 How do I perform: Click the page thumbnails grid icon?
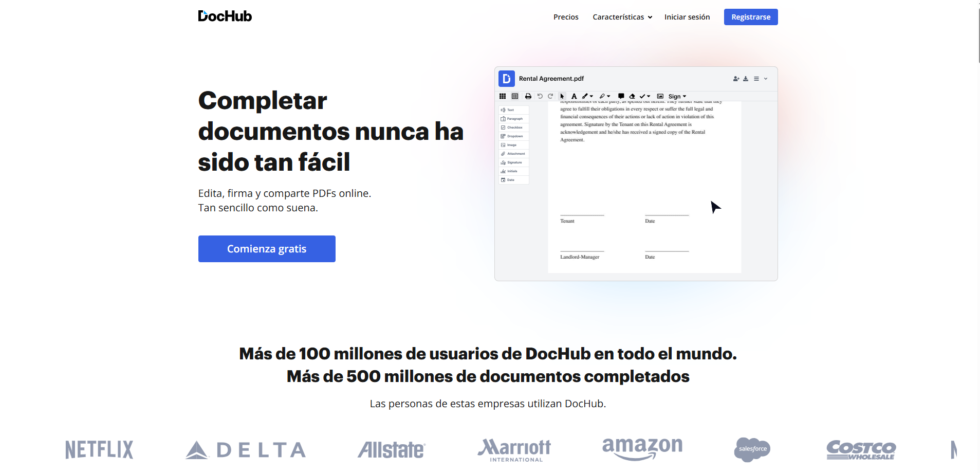pos(503,96)
